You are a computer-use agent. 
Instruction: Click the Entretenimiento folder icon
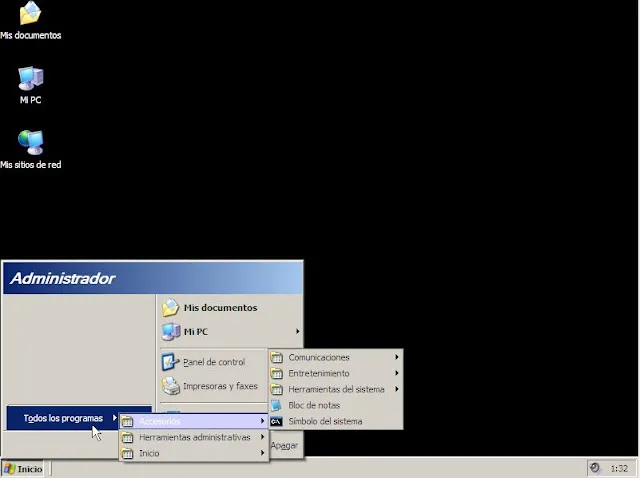[277, 373]
